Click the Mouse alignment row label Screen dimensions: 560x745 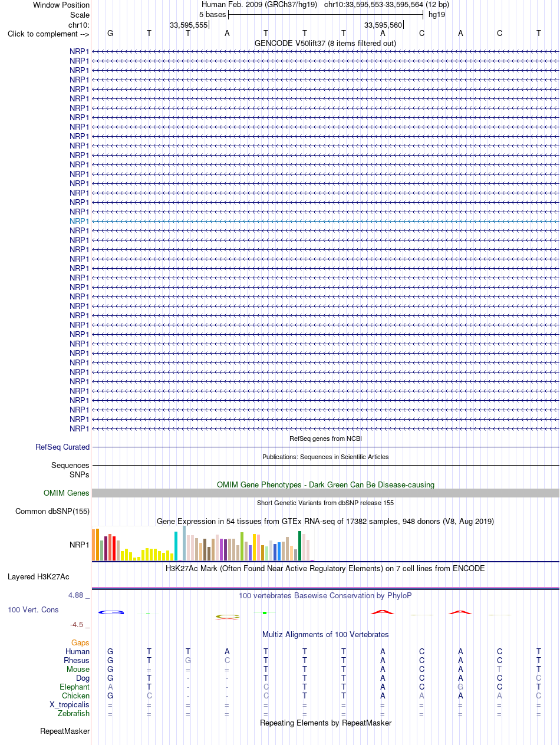[x=78, y=670]
